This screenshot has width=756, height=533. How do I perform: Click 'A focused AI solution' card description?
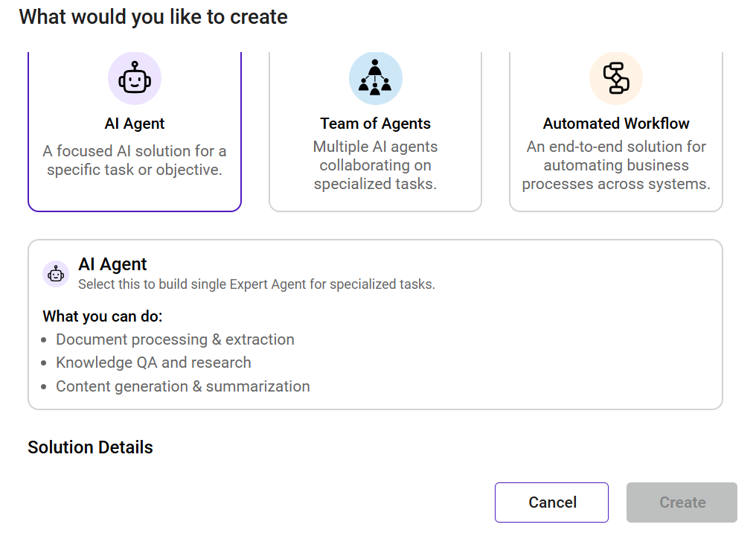[x=135, y=160]
